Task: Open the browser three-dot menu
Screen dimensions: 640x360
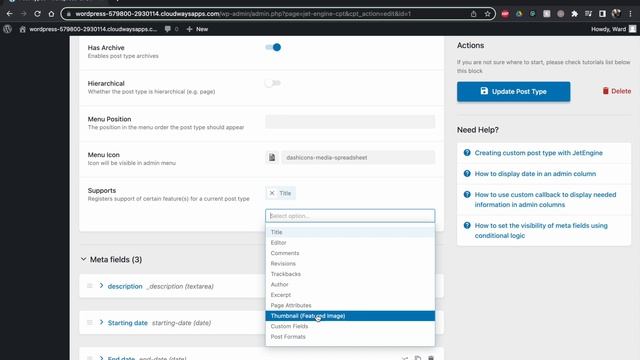Action: [631, 14]
